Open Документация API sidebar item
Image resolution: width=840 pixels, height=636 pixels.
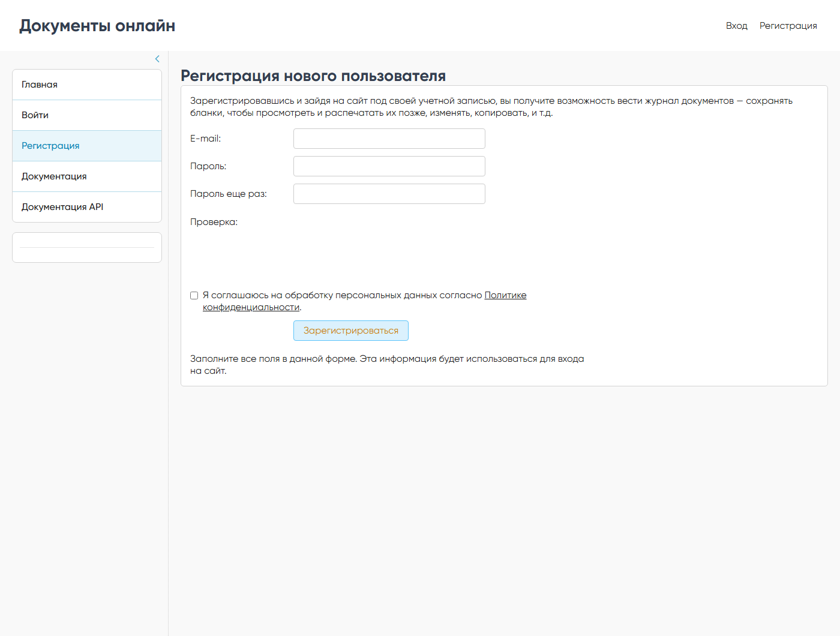pos(87,207)
